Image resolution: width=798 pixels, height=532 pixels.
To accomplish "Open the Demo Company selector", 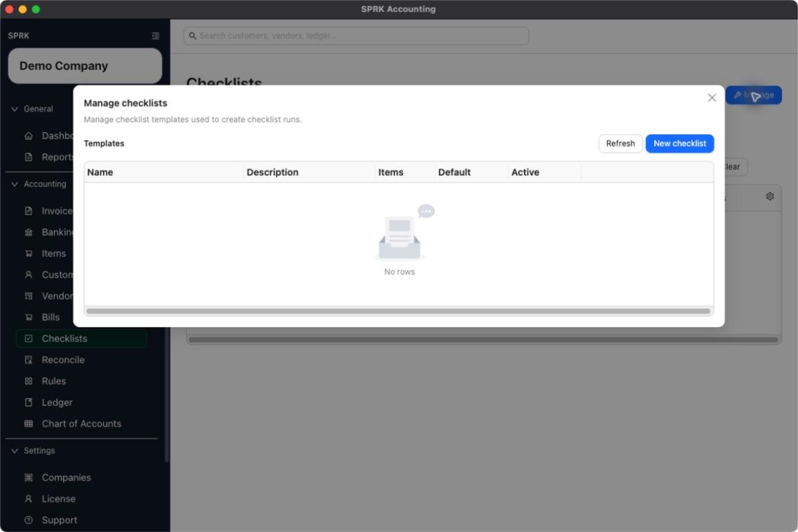I will (85, 66).
